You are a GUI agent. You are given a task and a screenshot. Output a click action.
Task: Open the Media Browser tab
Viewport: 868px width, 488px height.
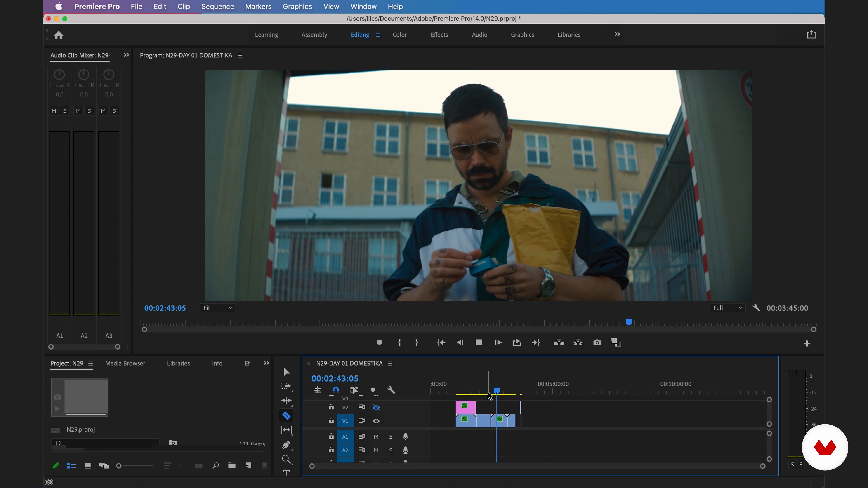[x=125, y=363]
